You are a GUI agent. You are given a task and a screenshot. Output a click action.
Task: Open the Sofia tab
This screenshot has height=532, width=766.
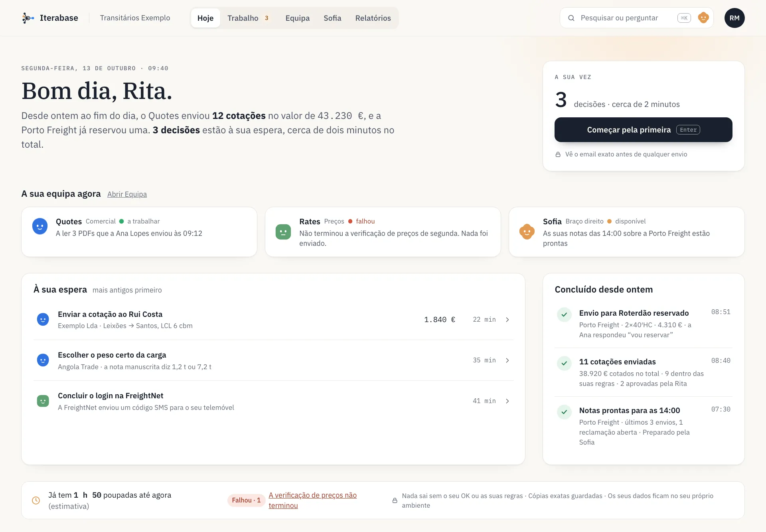point(332,18)
